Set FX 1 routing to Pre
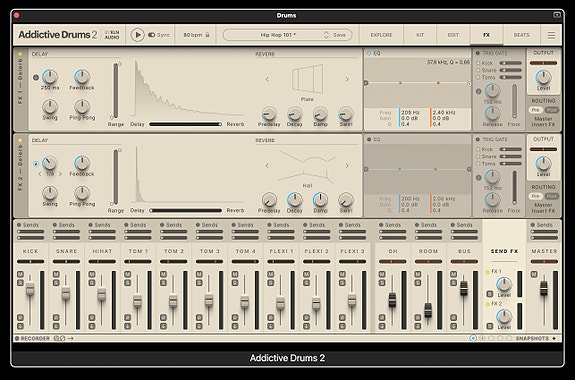This screenshot has width=575, height=380. click(535, 110)
